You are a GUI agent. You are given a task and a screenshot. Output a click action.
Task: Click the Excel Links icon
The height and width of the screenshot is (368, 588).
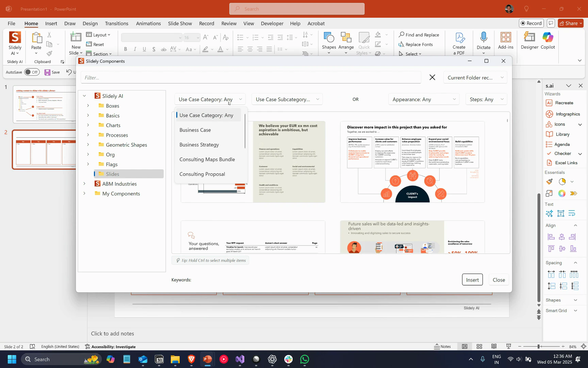click(549, 163)
